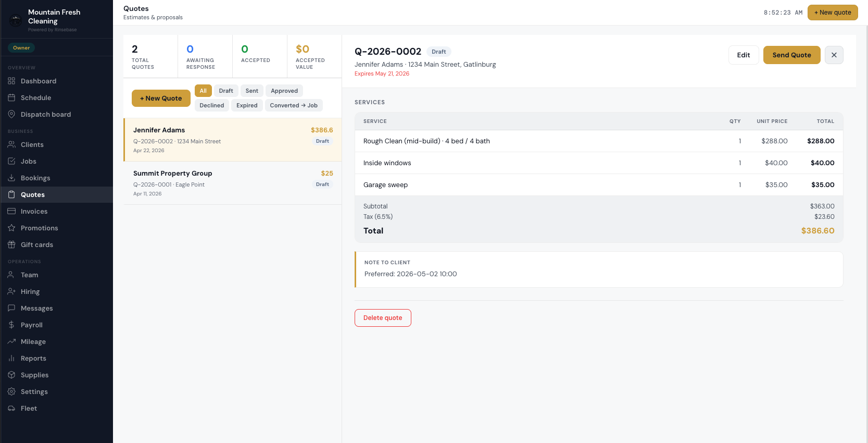Image resolution: width=868 pixels, height=443 pixels.
Task: Click the Invoices card icon
Action: click(x=11, y=211)
